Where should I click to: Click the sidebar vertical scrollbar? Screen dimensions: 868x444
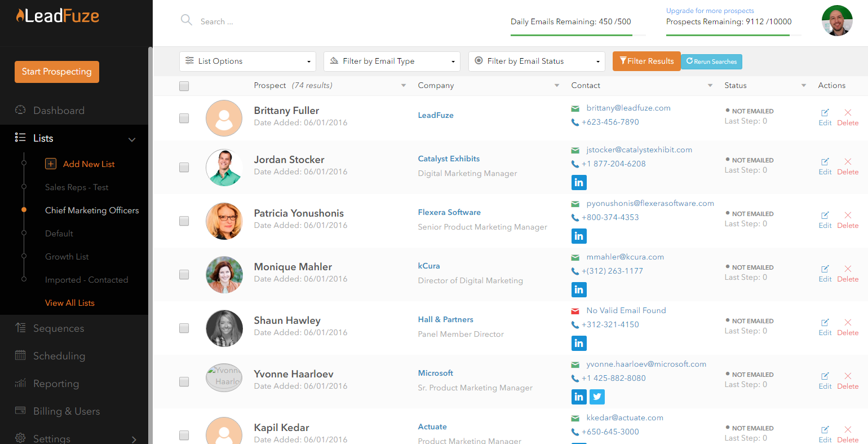pyautogui.click(x=150, y=245)
